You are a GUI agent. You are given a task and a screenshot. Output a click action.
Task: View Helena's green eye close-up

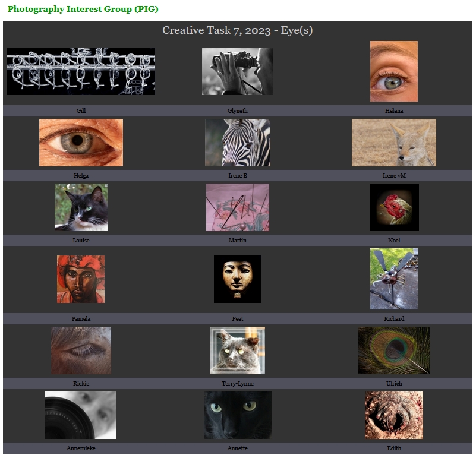[x=394, y=71]
